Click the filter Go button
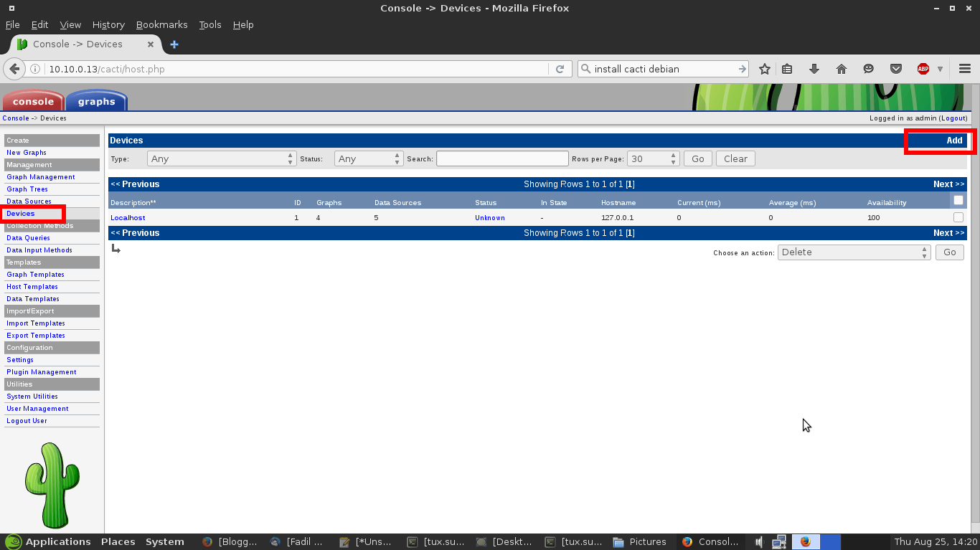The image size is (980, 550). pos(698,158)
